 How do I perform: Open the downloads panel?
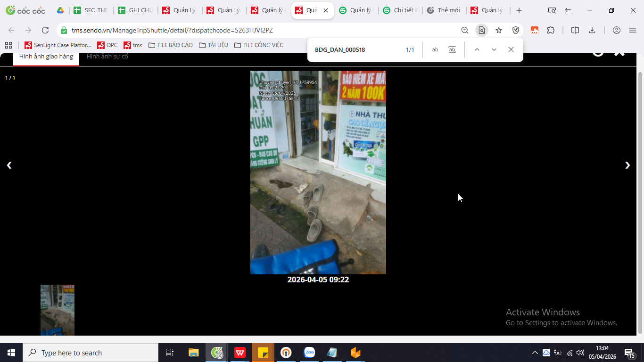pyautogui.click(x=592, y=30)
